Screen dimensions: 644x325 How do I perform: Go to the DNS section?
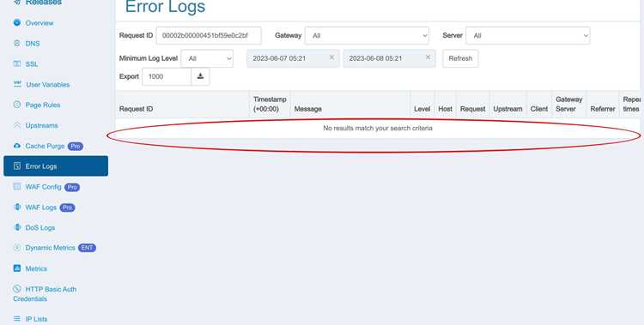pyautogui.click(x=33, y=44)
